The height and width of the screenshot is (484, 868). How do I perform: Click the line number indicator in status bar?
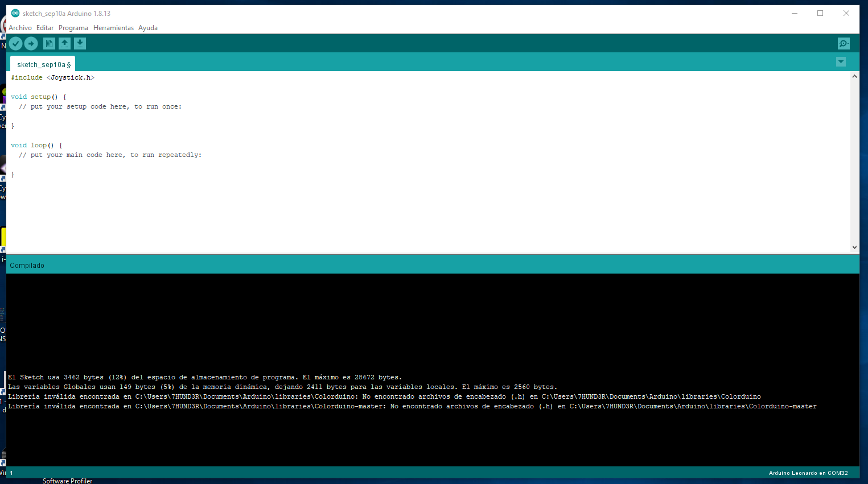(x=11, y=473)
